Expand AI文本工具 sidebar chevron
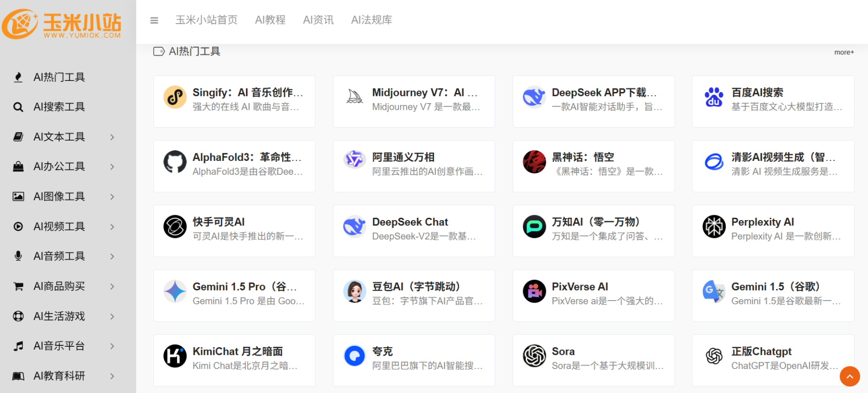This screenshot has height=393, width=868. pyautogui.click(x=112, y=137)
